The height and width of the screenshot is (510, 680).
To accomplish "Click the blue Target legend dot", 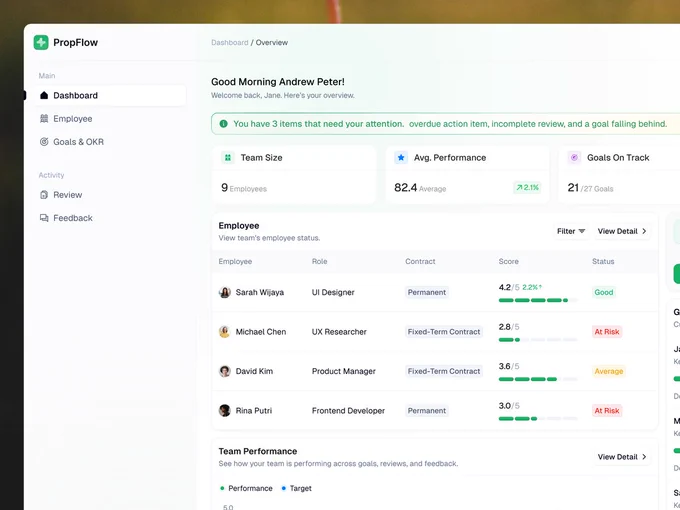I will coord(284,488).
